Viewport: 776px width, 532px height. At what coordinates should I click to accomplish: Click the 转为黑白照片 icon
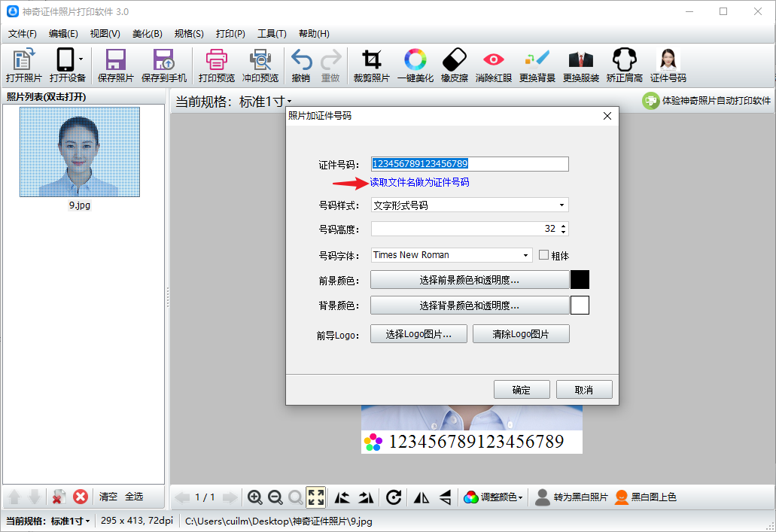[x=542, y=497]
